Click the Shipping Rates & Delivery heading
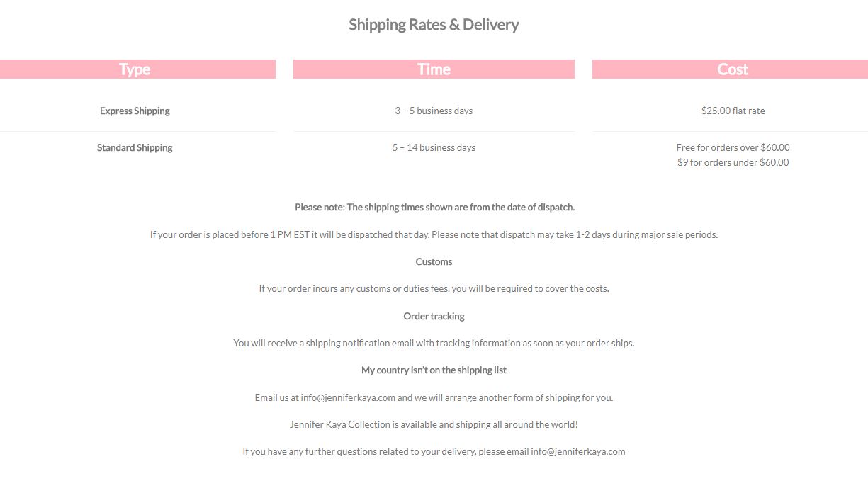Screen dimensions: 868x481 (x=434, y=25)
